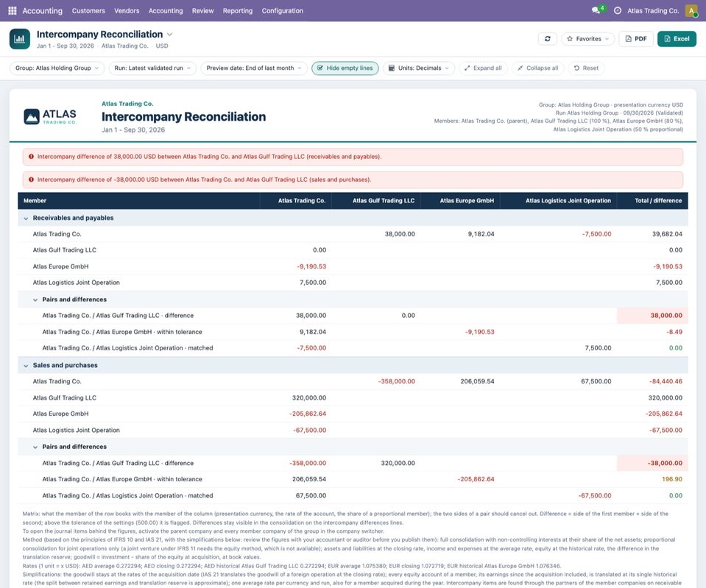Screen dimensions: 706x588
Task: Open the Accounting menu item
Action: click(x=166, y=10)
